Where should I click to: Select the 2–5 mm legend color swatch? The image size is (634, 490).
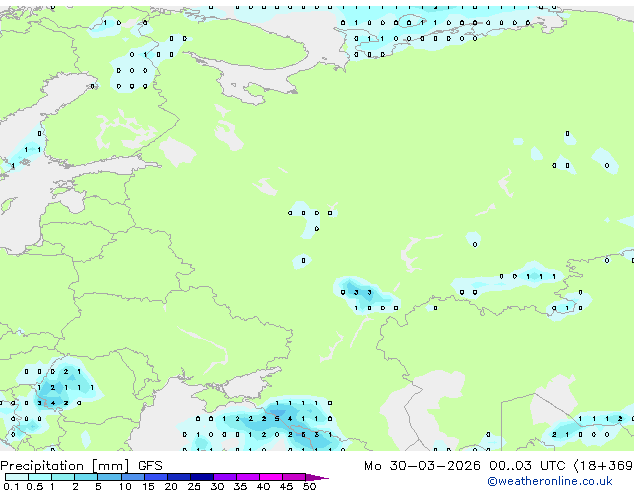86,477
